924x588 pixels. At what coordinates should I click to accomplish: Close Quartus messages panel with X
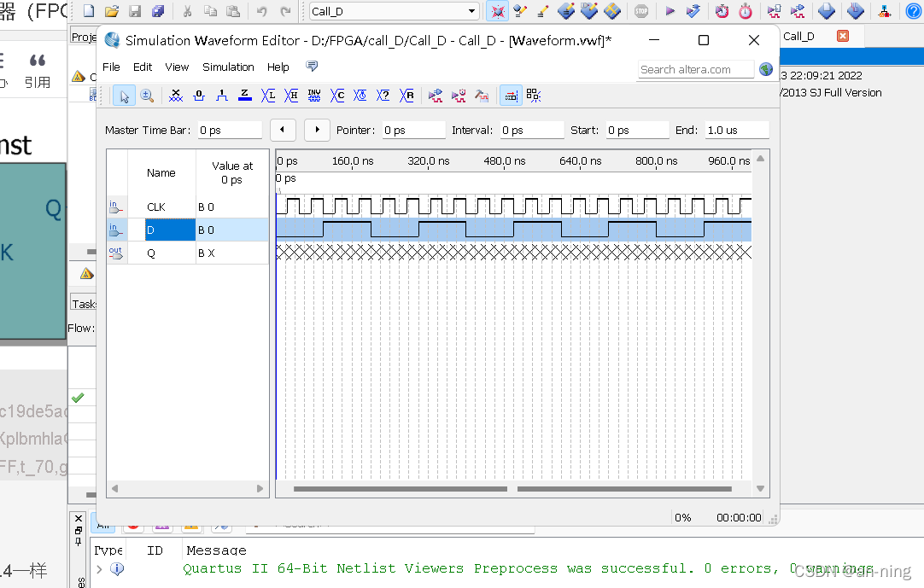click(x=79, y=519)
